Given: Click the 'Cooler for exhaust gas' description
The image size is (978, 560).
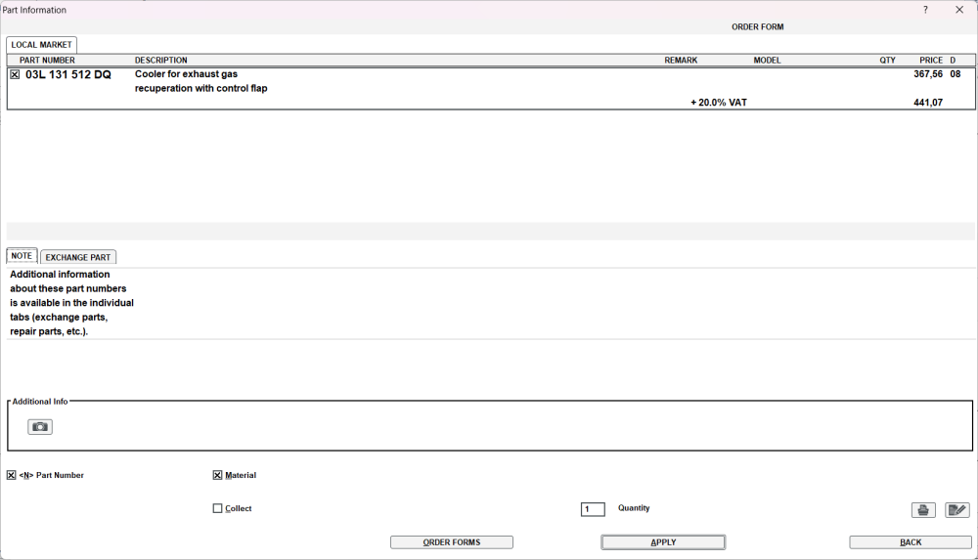Looking at the screenshot, I should click(x=186, y=73).
